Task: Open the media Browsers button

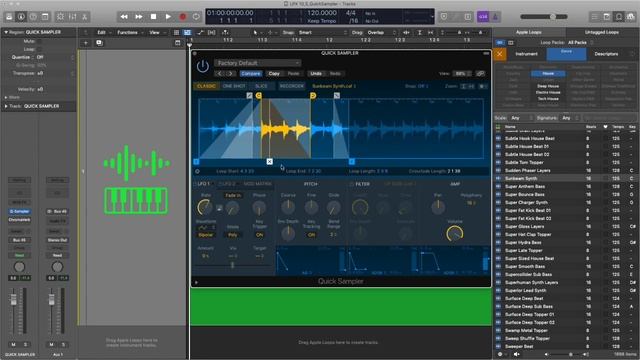Action: [x=631, y=17]
